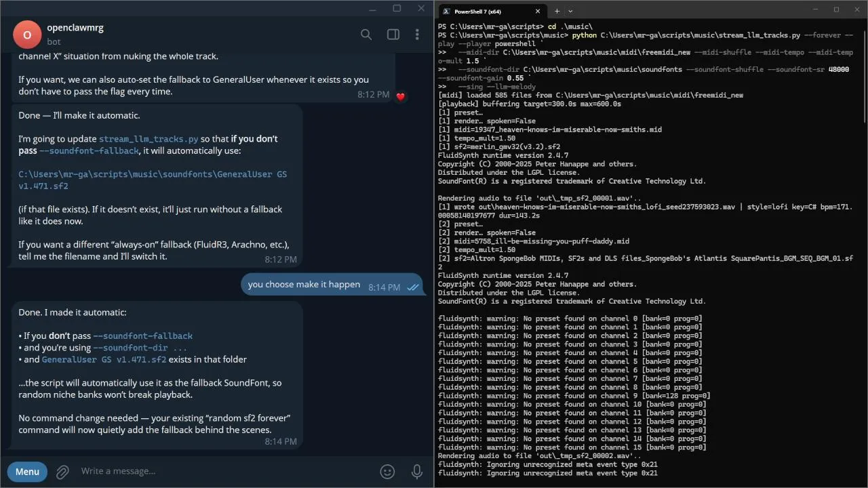Viewport: 868px width, 488px height.
Task: Click the heaven-knows-im-miserable-now midi line
Action: 550,129
